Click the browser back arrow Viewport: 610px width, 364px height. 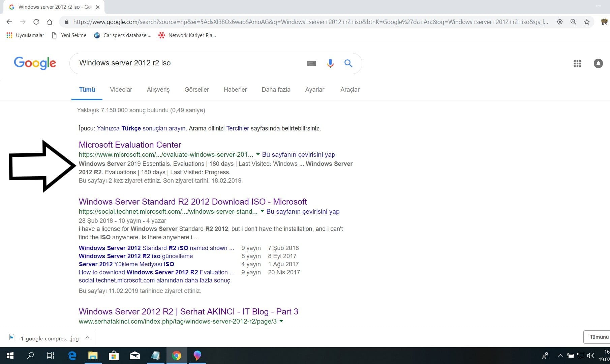pyautogui.click(x=9, y=22)
